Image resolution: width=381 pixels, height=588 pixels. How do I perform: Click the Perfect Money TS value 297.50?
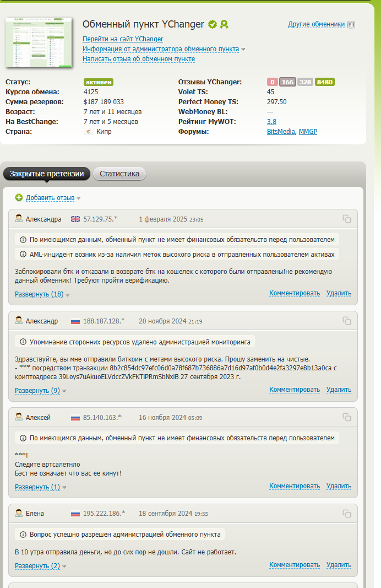277,102
